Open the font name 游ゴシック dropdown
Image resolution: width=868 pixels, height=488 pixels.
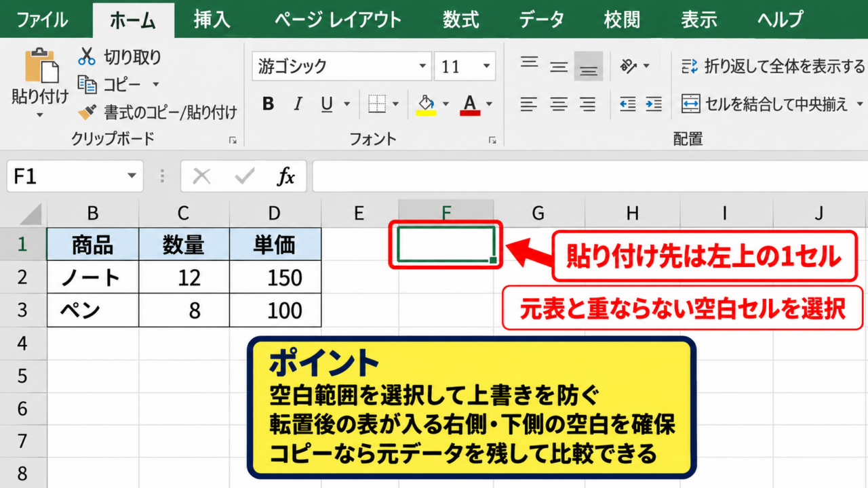pyautogui.click(x=422, y=66)
